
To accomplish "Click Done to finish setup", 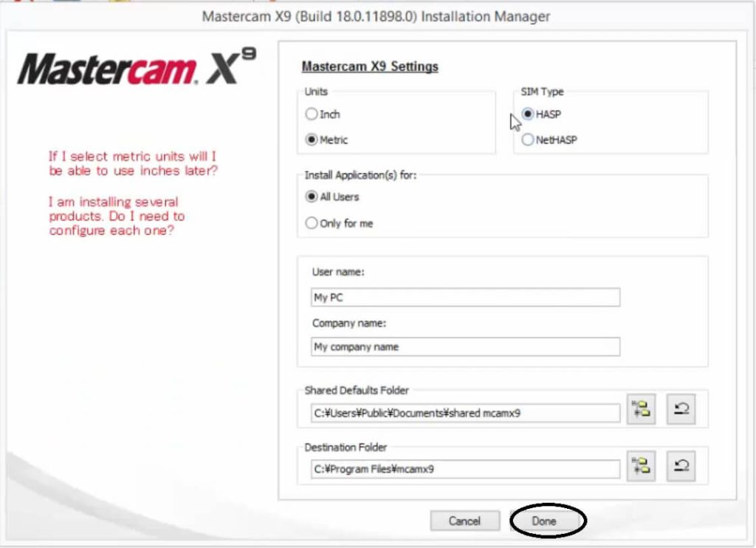I will pyautogui.click(x=546, y=521).
